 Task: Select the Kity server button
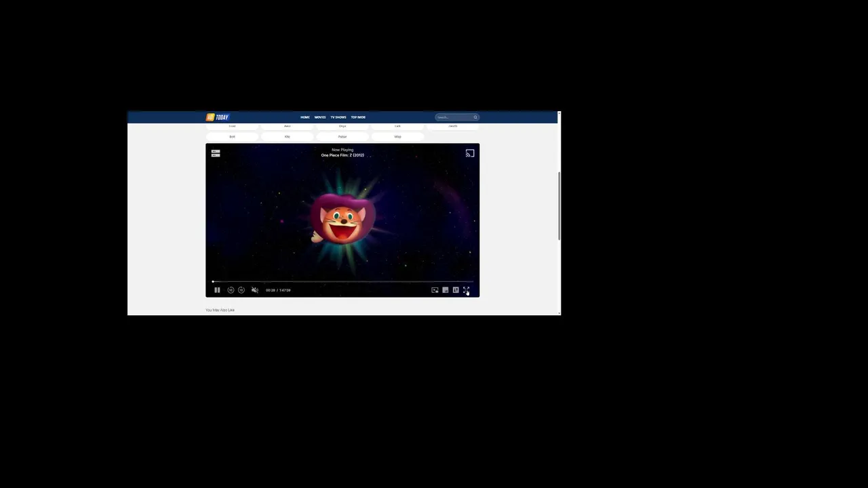click(288, 137)
